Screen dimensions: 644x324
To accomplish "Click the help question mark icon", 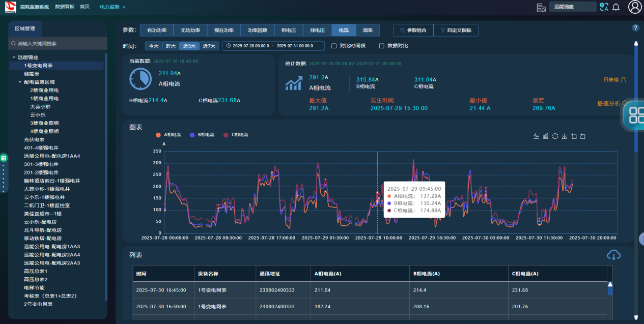I will pos(635,28).
